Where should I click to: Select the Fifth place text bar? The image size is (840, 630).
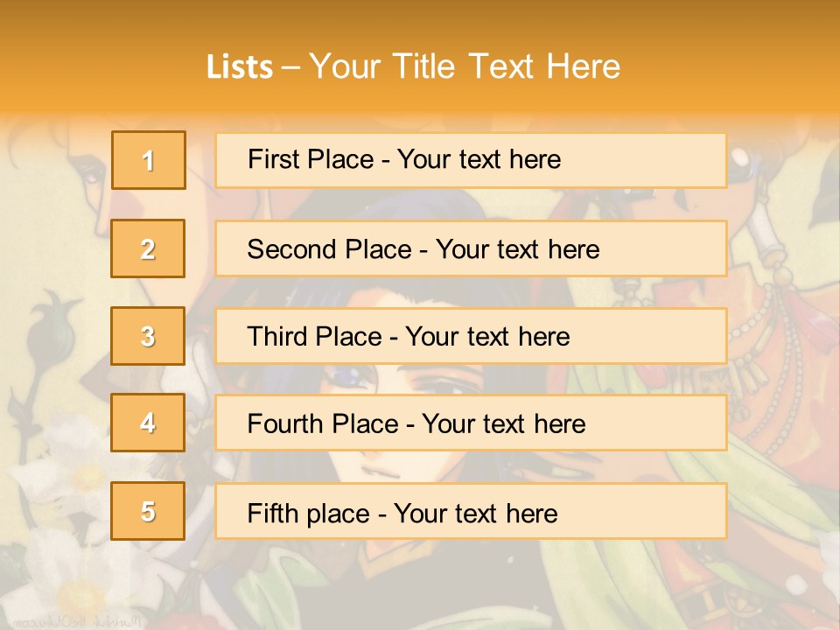(x=471, y=511)
